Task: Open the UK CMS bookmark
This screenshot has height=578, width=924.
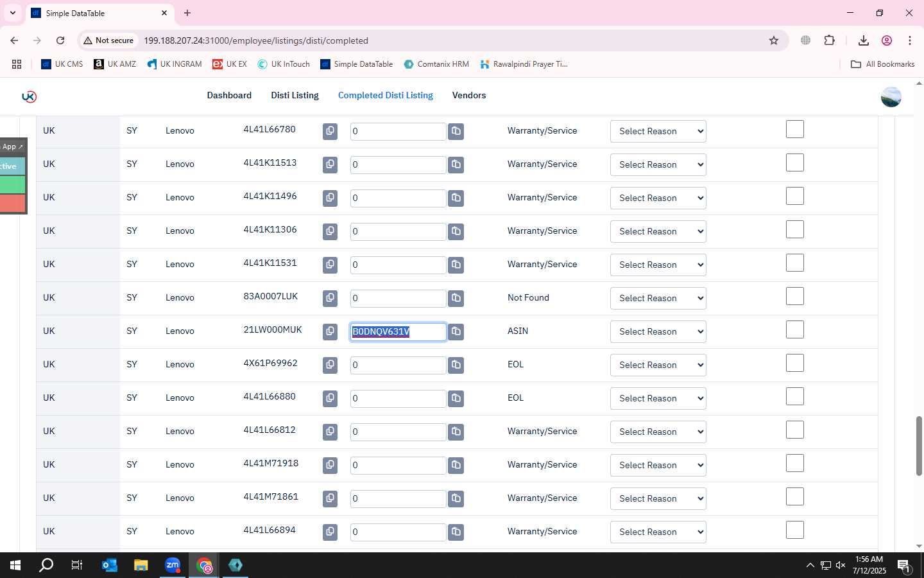Action: [x=62, y=64]
